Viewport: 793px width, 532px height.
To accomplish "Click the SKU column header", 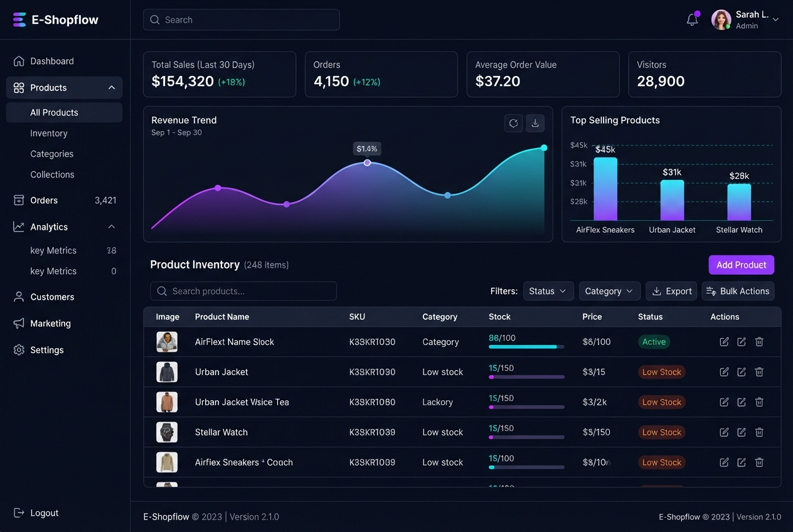I will [x=357, y=317].
